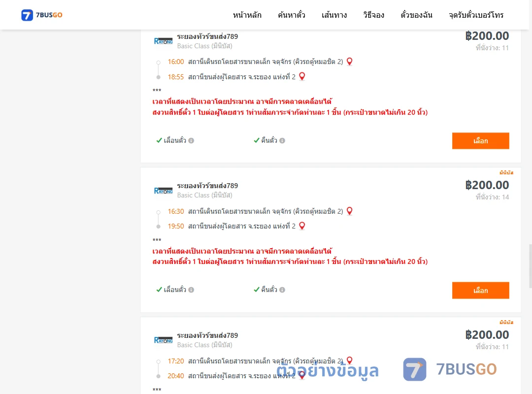Click map pin for 19:50 arrival station
The image size is (532, 394).
pos(302,226)
